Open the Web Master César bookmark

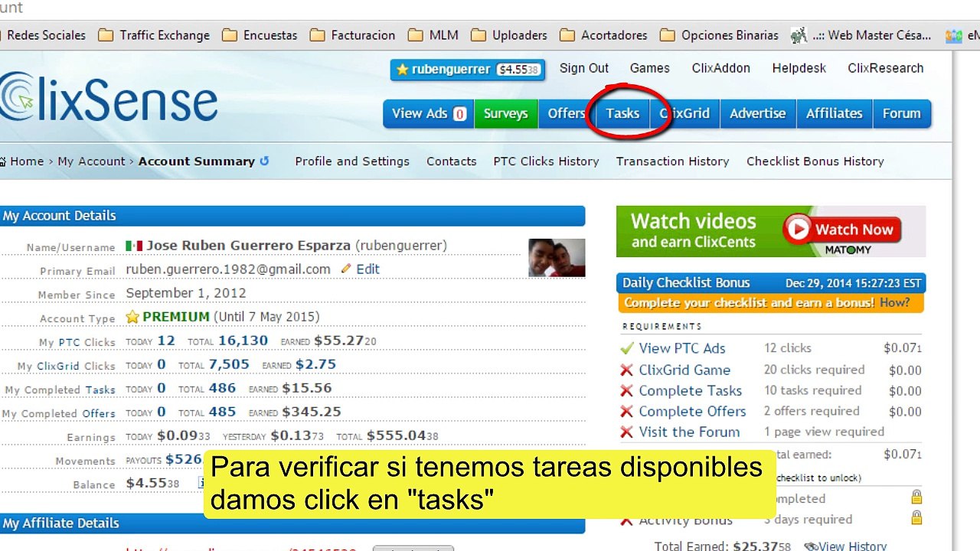coord(861,35)
